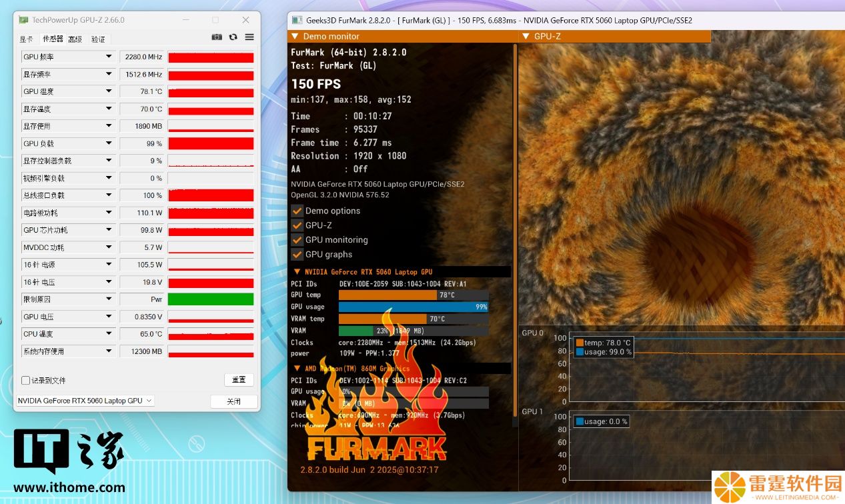Switch to the 传感器 tab
The height and width of the screenshot is (504, 845).
click(52, 39)
